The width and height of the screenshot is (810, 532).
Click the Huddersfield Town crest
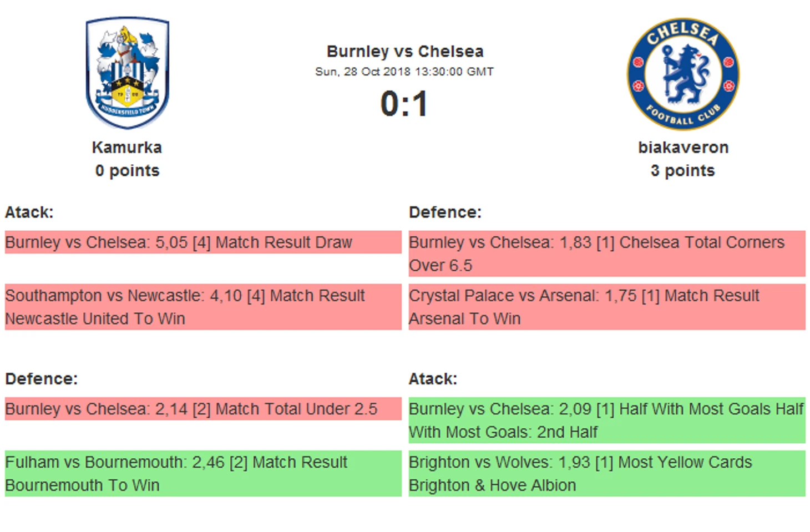(127, 72)
